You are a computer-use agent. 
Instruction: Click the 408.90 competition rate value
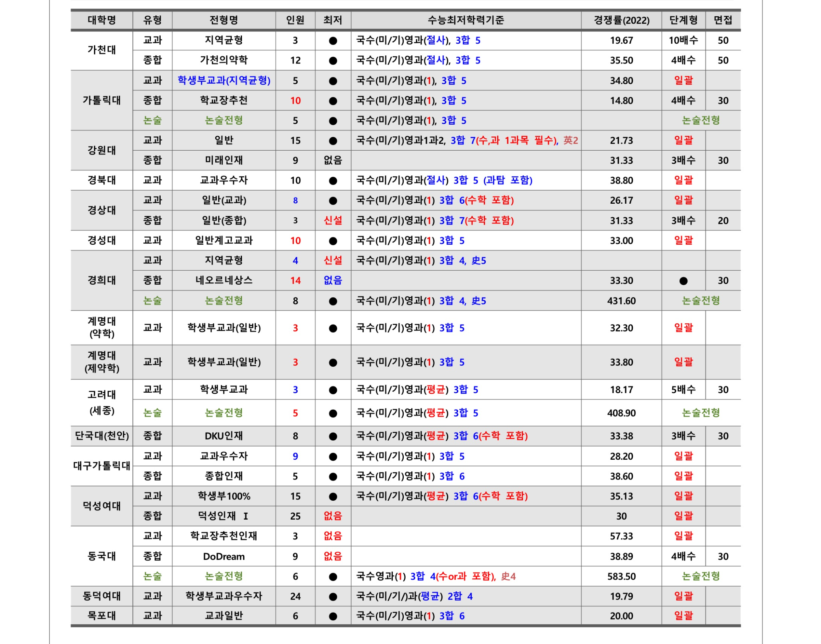tap(621, 413)
